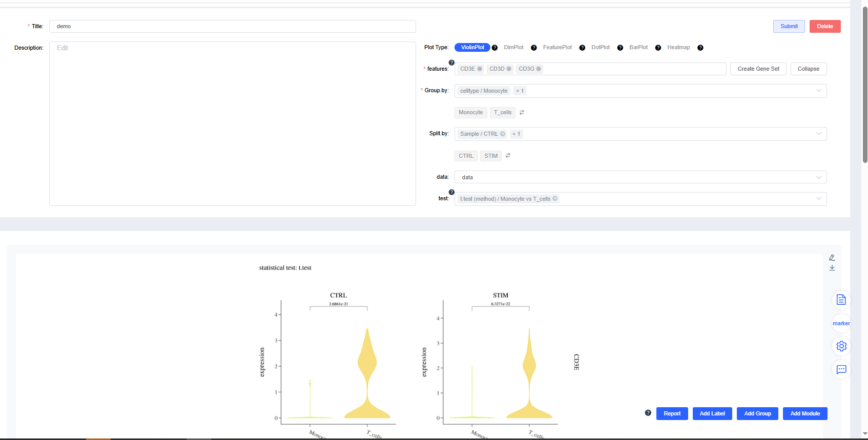Open the data selection dropdown

pos(818,177)
